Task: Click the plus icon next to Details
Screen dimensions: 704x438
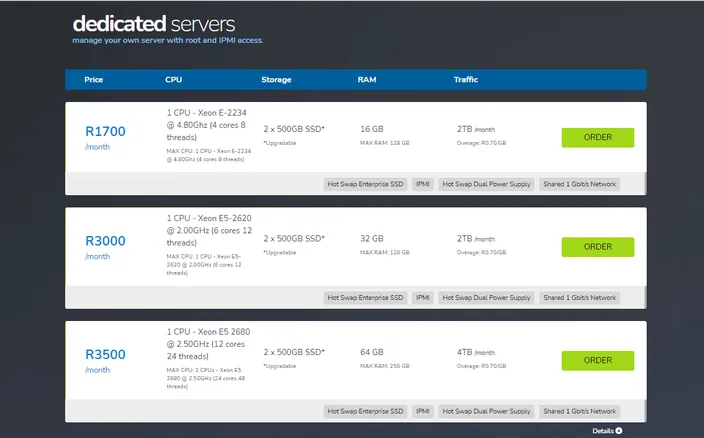Action: (619, 431)
